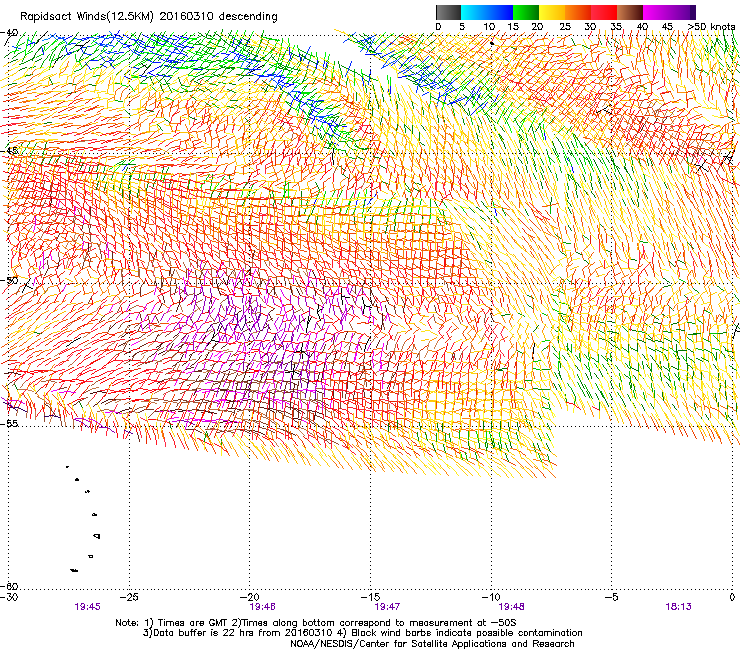740x650 pixels.
Task: Click the longitude label -25
Action: pos(129,597)
